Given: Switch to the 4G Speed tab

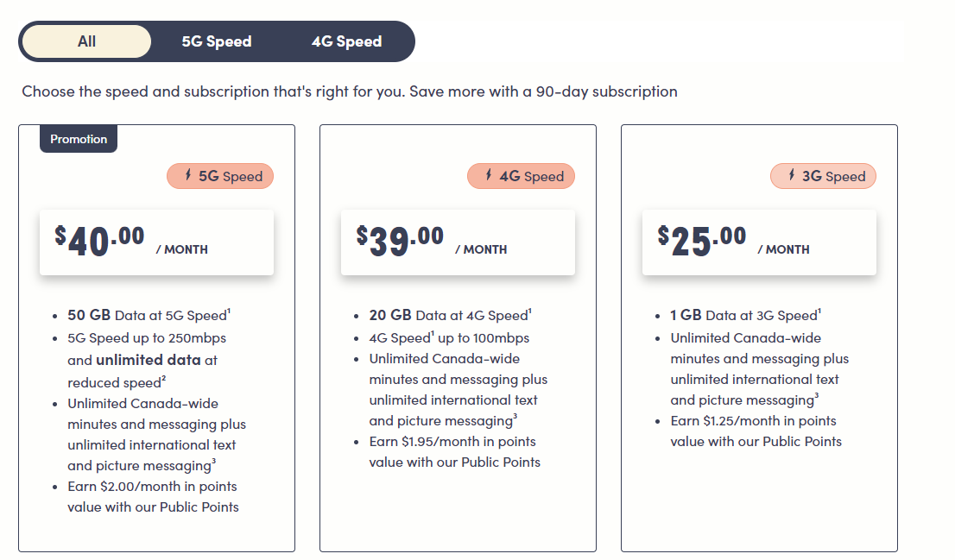Looking at the screenshot, I should point(345,41).
